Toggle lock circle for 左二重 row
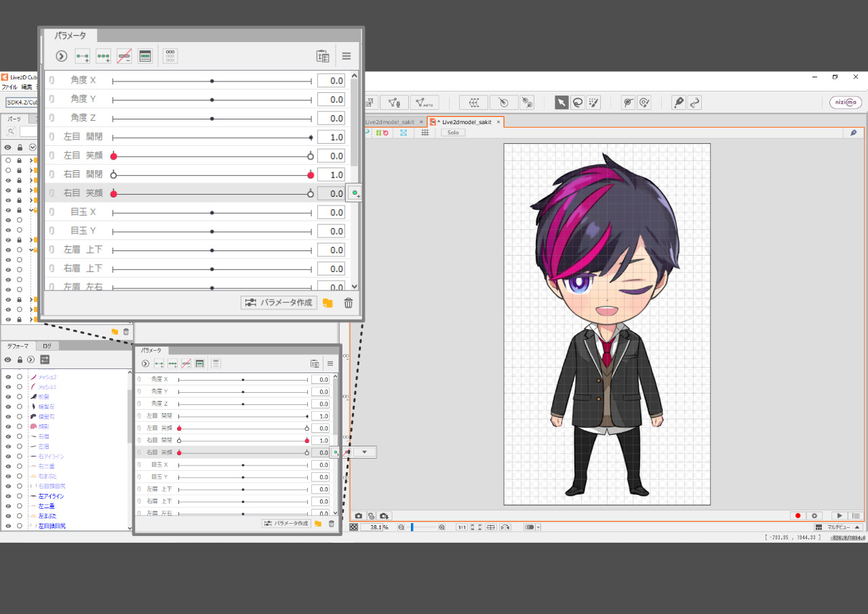 pos(20,506)
